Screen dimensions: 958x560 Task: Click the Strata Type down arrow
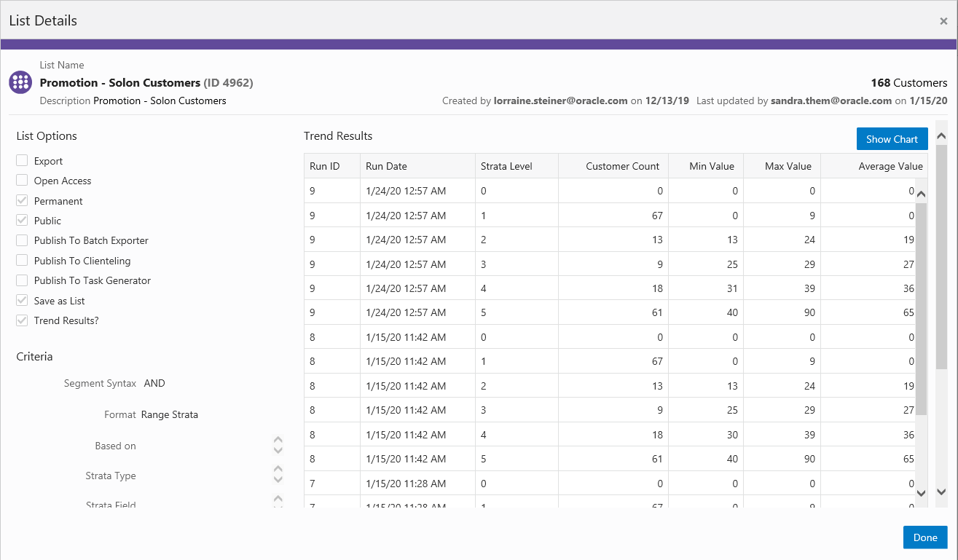pos(278,479)
